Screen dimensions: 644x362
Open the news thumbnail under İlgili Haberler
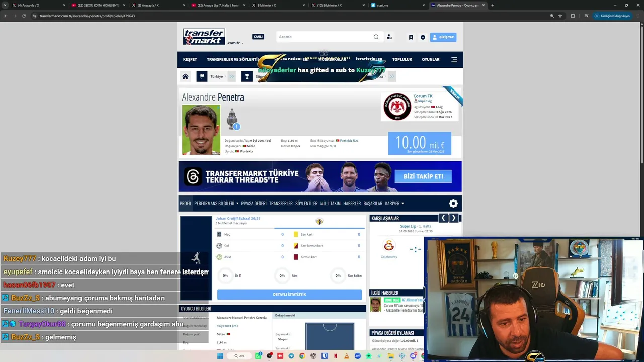[375, 305]
